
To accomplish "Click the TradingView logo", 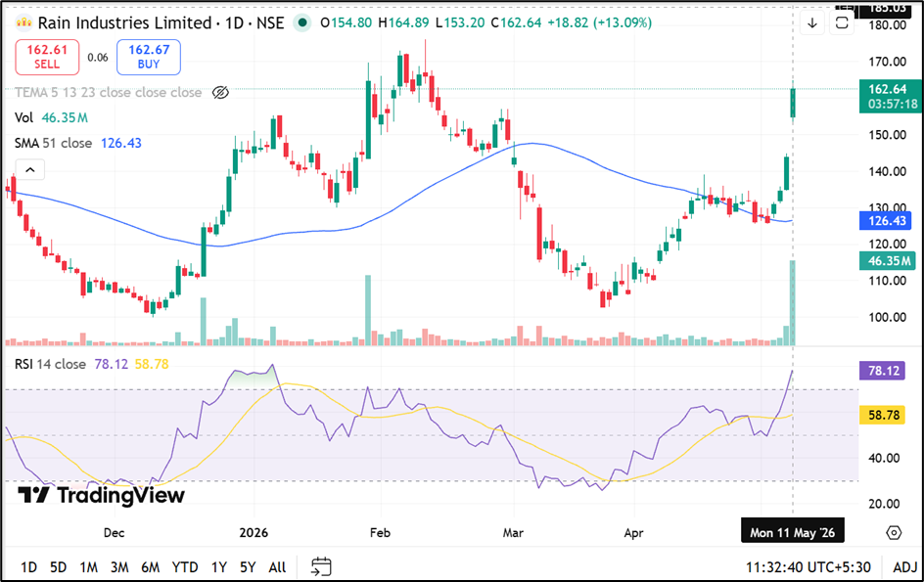I will click(x=101, y=495).
